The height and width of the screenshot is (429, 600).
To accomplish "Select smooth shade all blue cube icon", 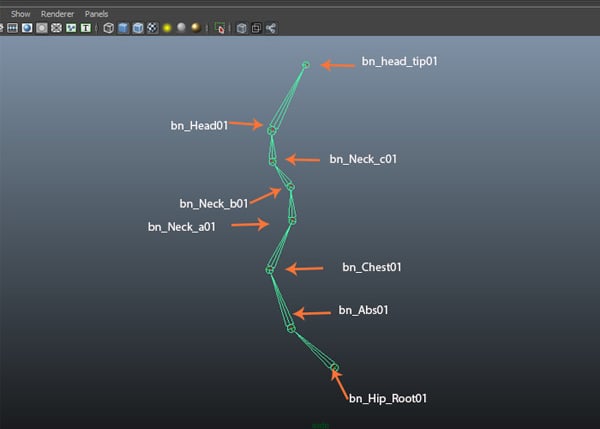I will (x=123, y=28).
